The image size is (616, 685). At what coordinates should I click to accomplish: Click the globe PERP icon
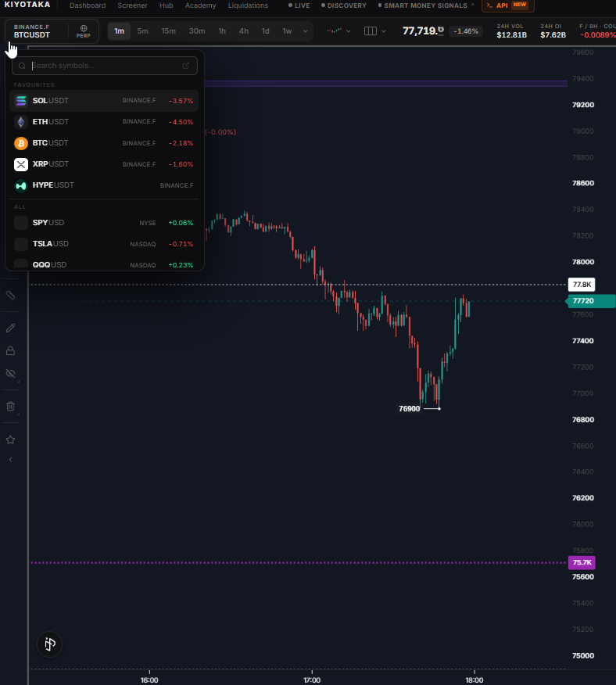click(x=84, y=31)
